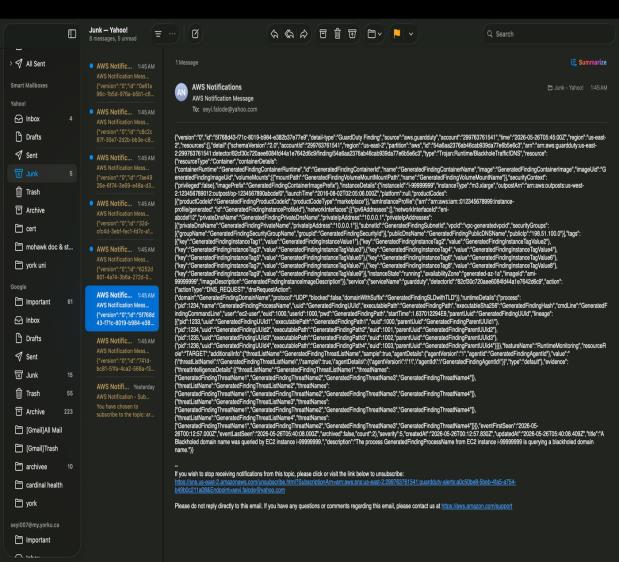The height and width of the screenshot is (562, 619).
Task: Select fourth AWS Notifications message in list
Action: click(122, 217)
